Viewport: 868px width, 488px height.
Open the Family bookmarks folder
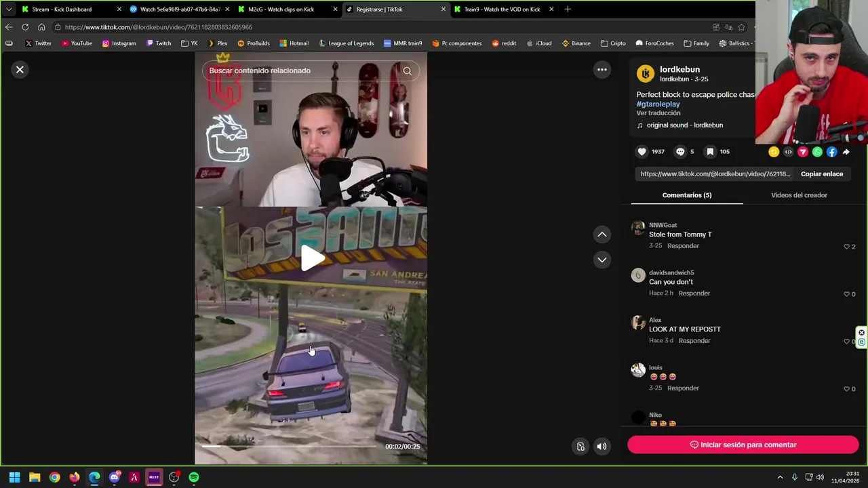[x=696, y=43]
